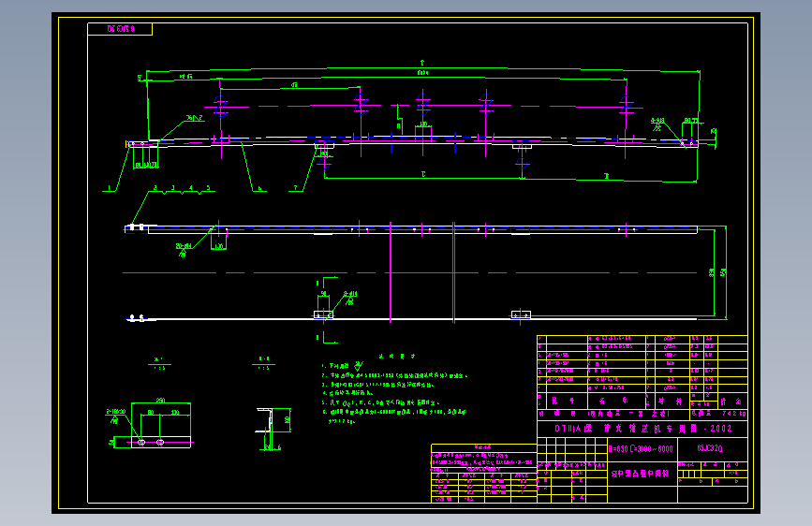This screenshot has width=812, height=526.
Task: Select the drawing number 65JC32Q in title block
Action: 709,448
